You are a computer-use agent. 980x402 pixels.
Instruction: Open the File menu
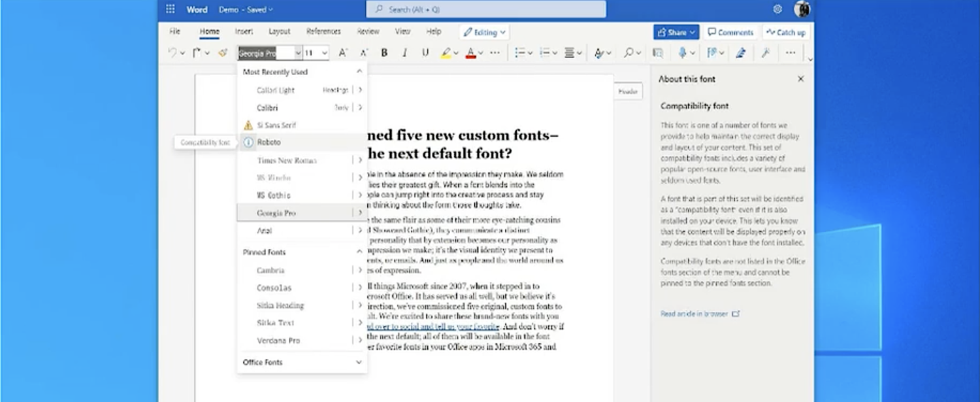tap(175, 31)
